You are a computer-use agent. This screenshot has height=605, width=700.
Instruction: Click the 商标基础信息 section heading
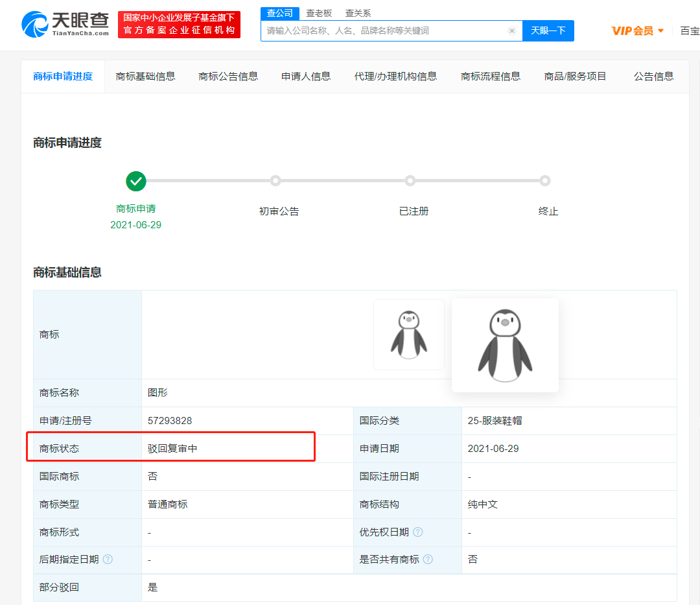click(67, 272)
